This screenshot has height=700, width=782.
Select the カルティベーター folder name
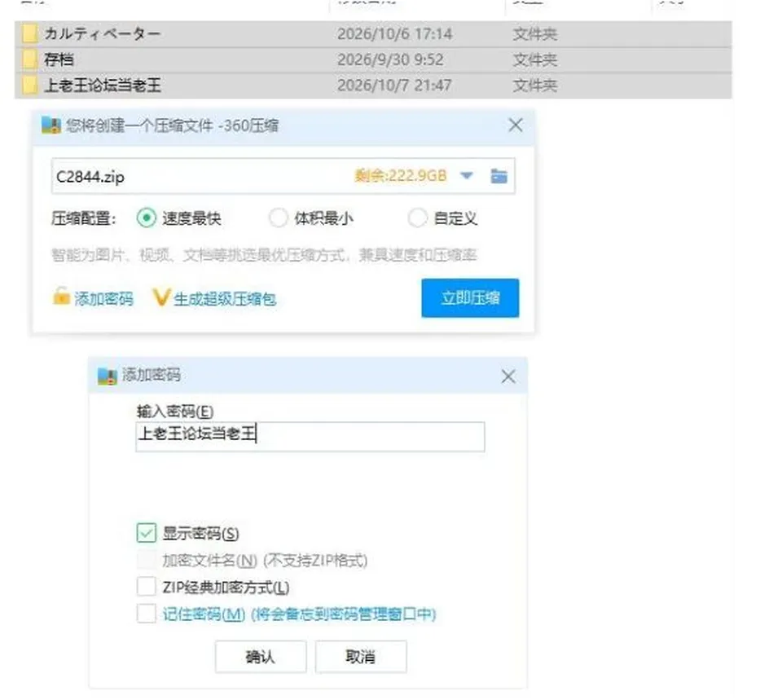click(103, 34)
